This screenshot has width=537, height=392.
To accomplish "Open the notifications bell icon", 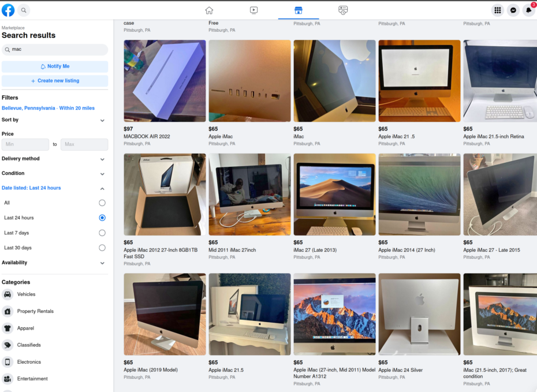I will tap(529, 10).
